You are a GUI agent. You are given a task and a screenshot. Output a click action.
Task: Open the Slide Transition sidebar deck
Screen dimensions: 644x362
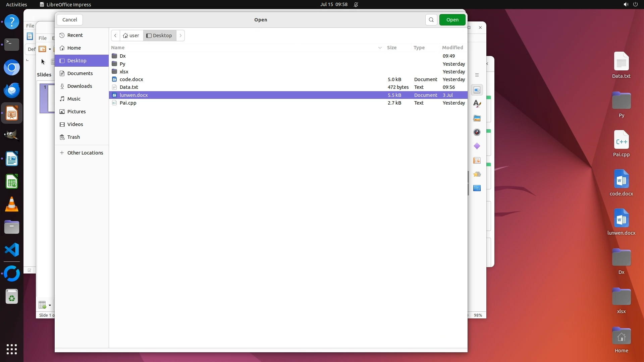coord(477,188)
